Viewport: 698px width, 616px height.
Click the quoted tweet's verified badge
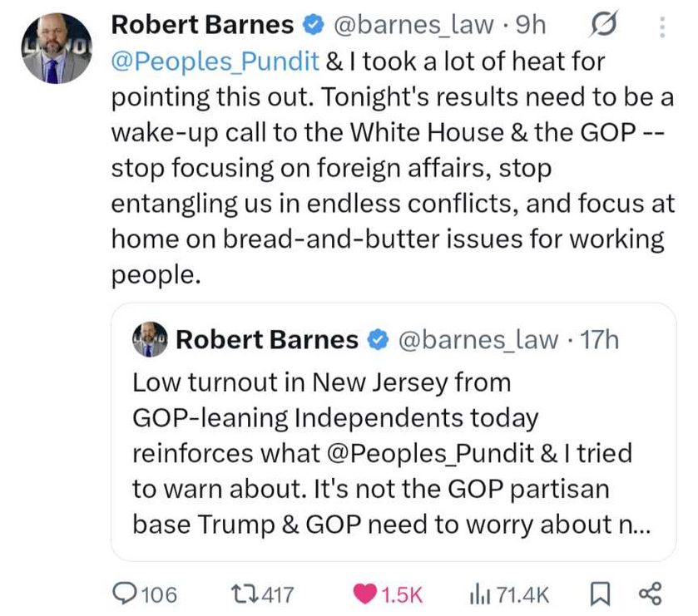(x=378, y=340)
